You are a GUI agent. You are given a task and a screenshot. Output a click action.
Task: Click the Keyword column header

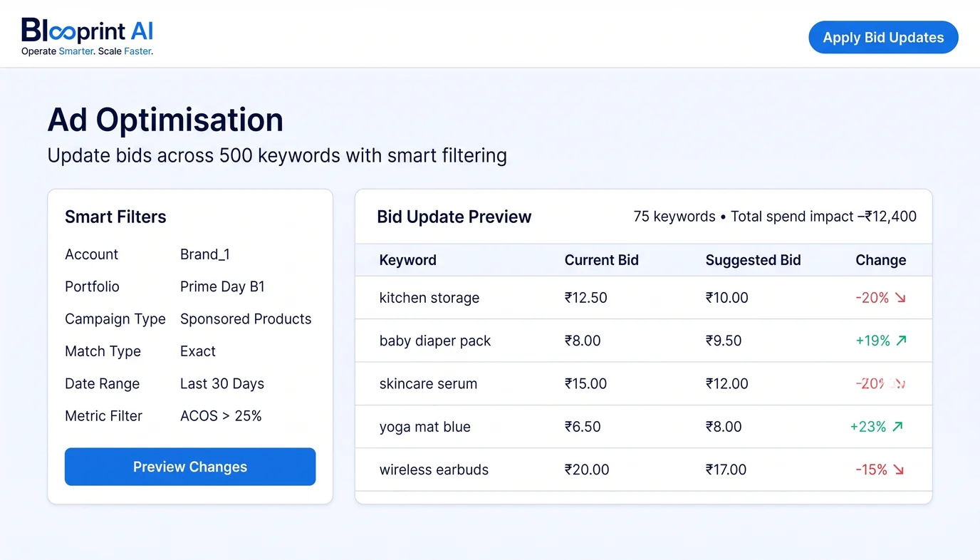[408, 260]
